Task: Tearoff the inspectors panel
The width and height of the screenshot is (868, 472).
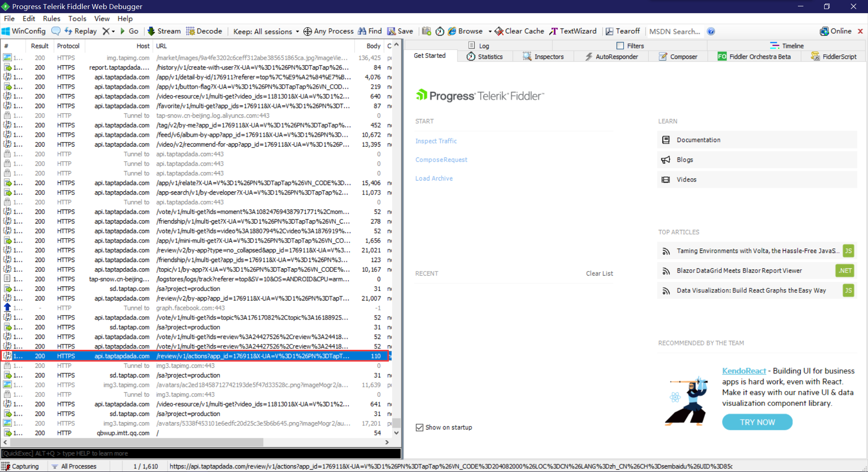Action: (623, 31)
